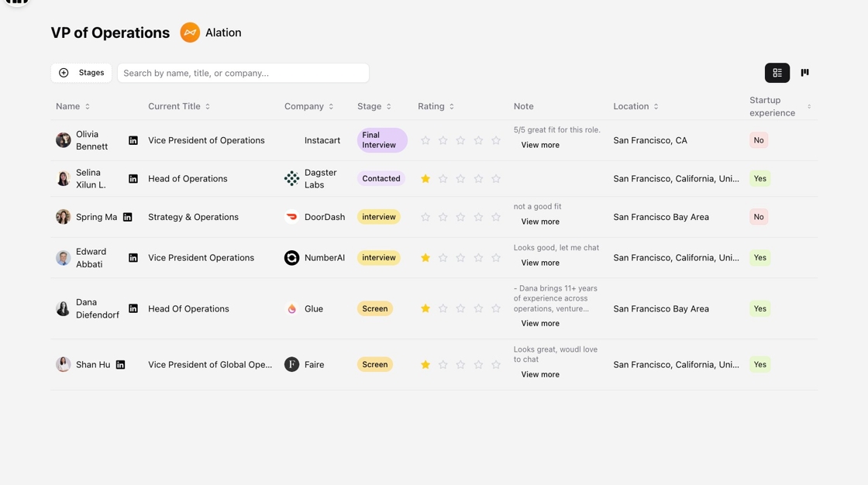
Task: Open Olivia Bennett's Final Interview stage badge
Action: tap(382, 140)
